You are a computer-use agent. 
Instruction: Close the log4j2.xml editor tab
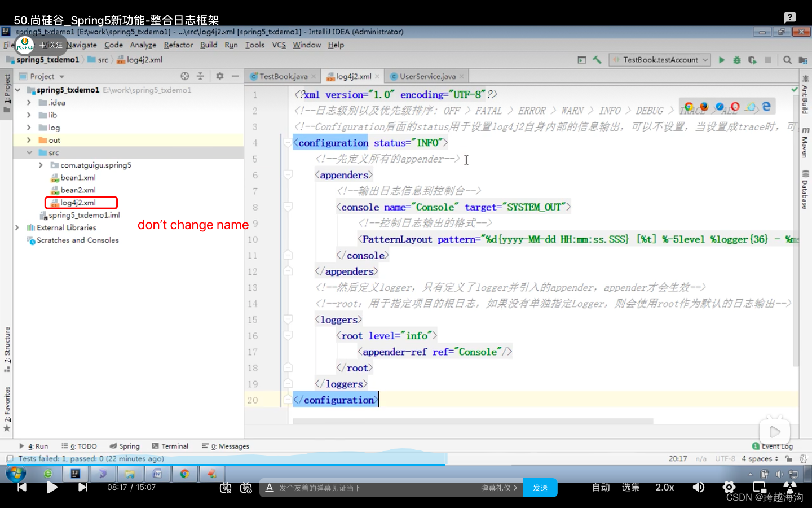click(377, 76)
